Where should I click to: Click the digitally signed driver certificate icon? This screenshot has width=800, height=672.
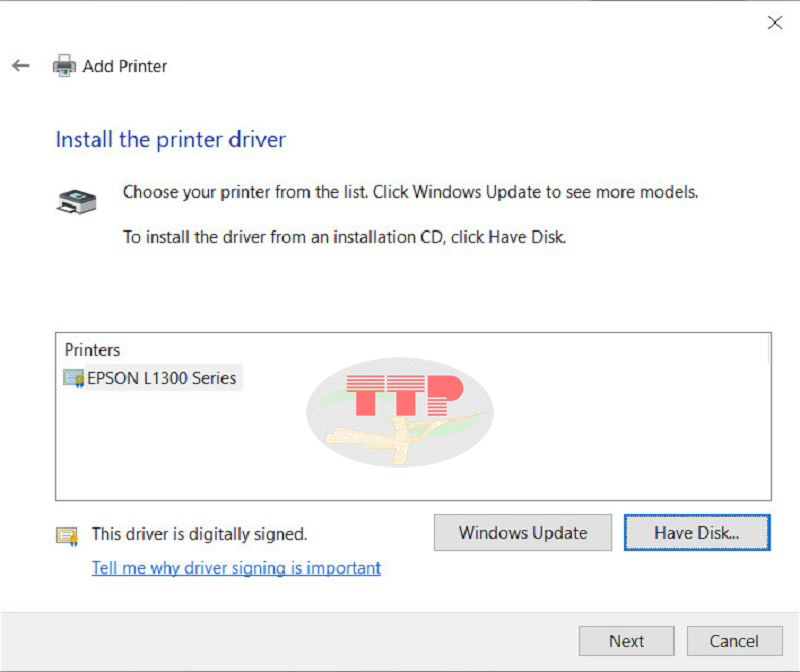[x=67, y=536]
